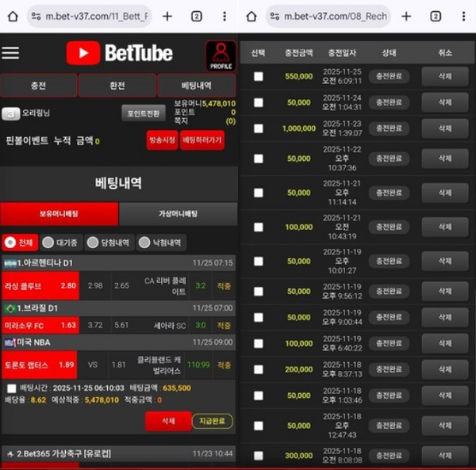Open the 환전 tab in the top menu
The height and width of the screenshot is (470, 476).
[x=117, y=85]
